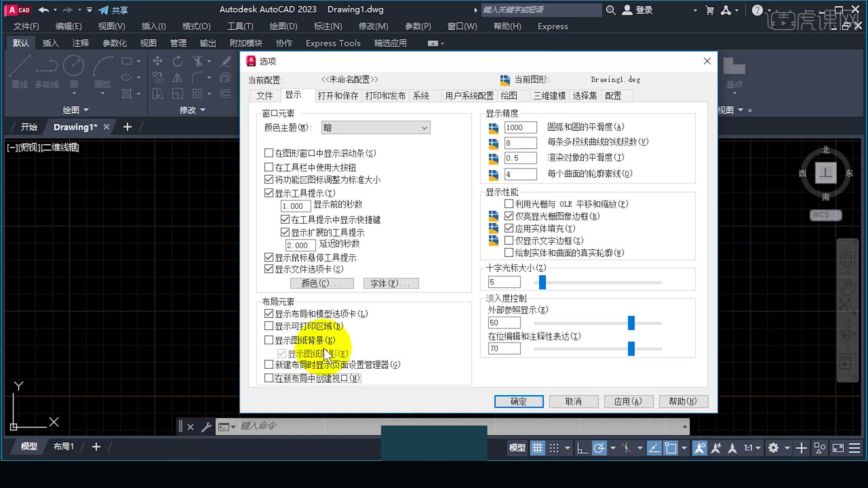The width and height of the screenshot is (868, 488).
Task: Enable 'Display printable area' (显示可打印区域) checkbox
Action: (269, 326)
